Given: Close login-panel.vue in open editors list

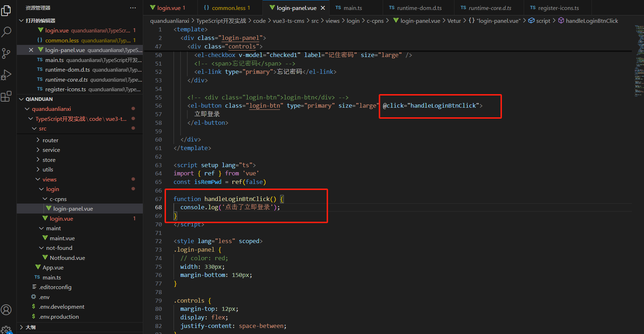Looking at the screenshot, I should tap(31, 50).
